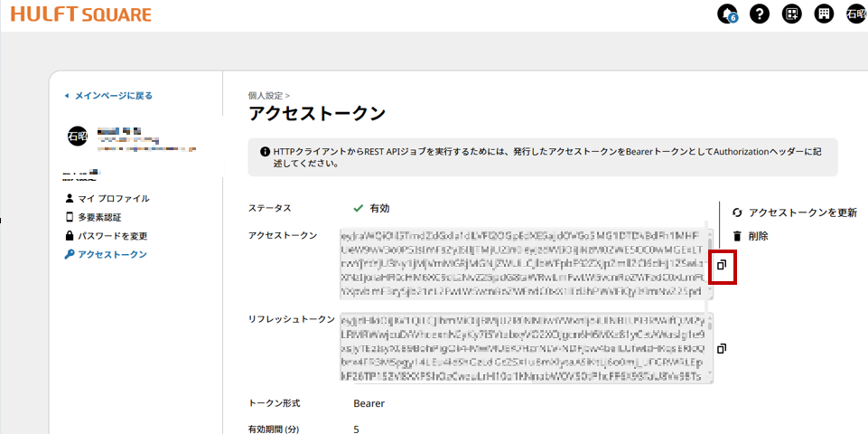Click inside the refresh token text box
The width and height of the screenshot is (868, 434).
click(x=524, y=347)
